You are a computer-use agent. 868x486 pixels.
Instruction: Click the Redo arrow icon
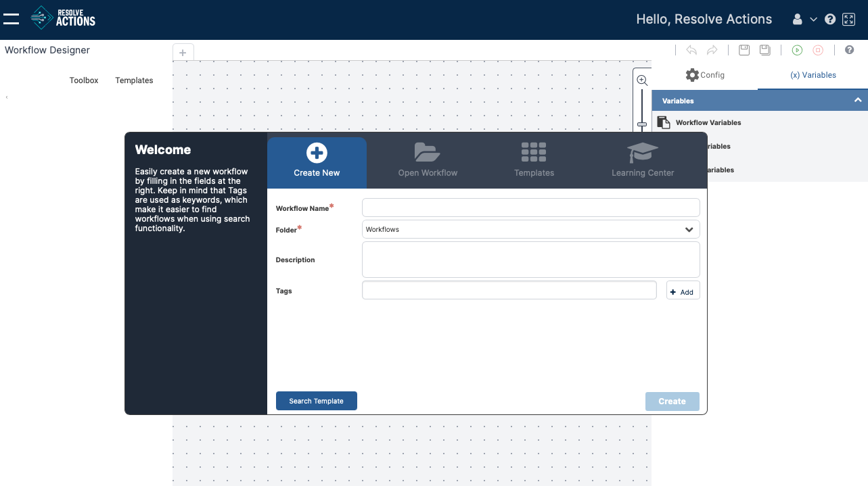[711, 50]
